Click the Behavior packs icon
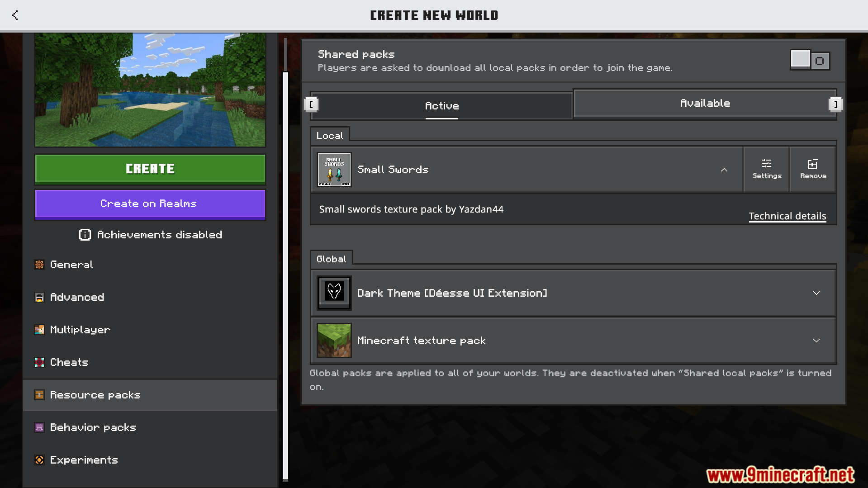868x488 pixels. pos(39,427)
